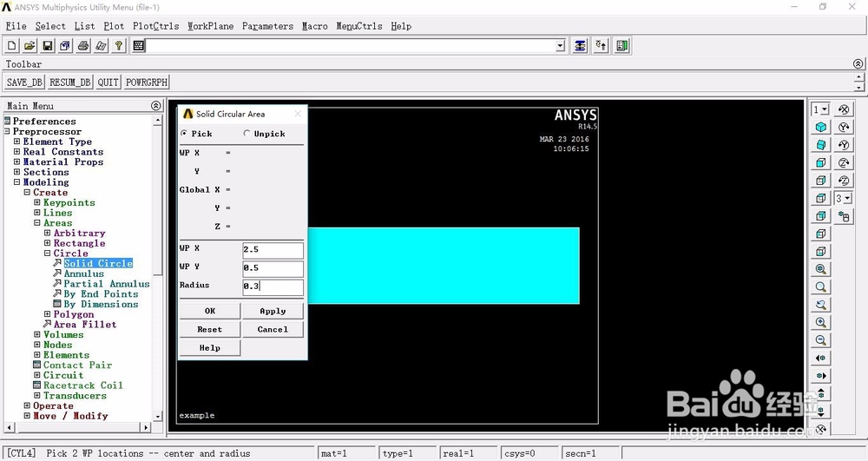Image resolution: width=868 pixels, height=461 pixels.
Task: Click the New Analysis toolbar icon
Action: (x=12, y=46)
